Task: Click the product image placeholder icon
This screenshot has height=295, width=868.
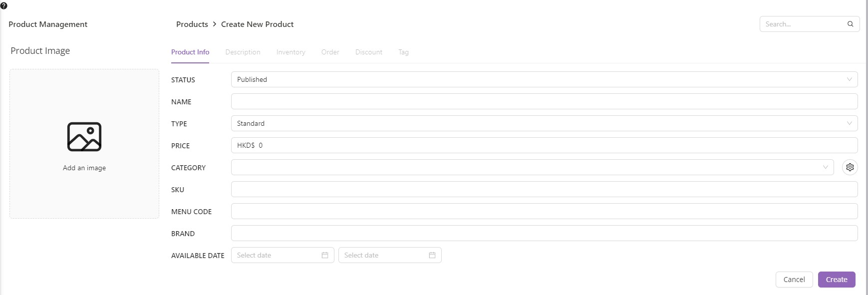Action: click(x=84, y=137)
